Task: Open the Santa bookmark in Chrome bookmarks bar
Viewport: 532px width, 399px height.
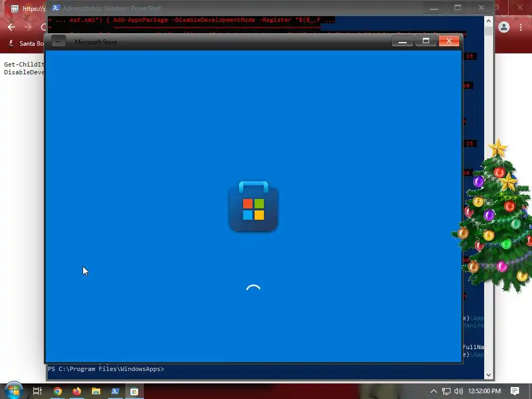Action: [26, 44]
